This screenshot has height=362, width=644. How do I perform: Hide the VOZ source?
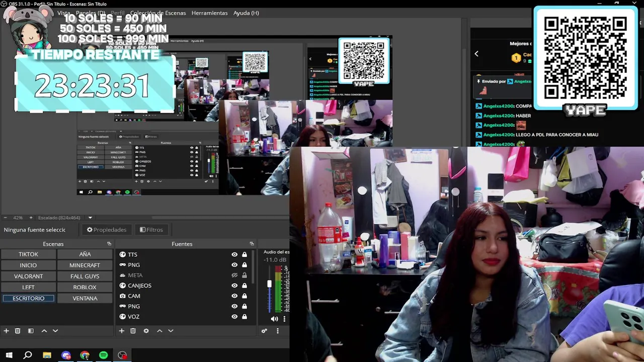pos(234,317)
